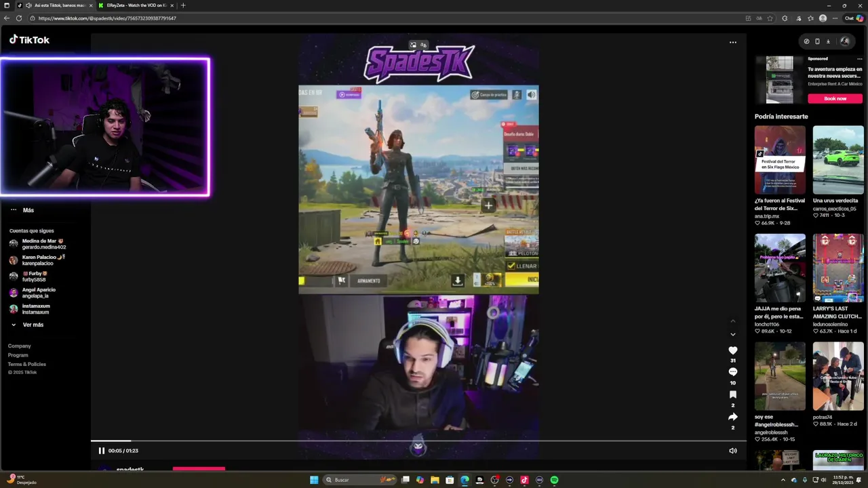Like the video with the heart icon
This screenshot has height=488, width=868.
(732, 350)
